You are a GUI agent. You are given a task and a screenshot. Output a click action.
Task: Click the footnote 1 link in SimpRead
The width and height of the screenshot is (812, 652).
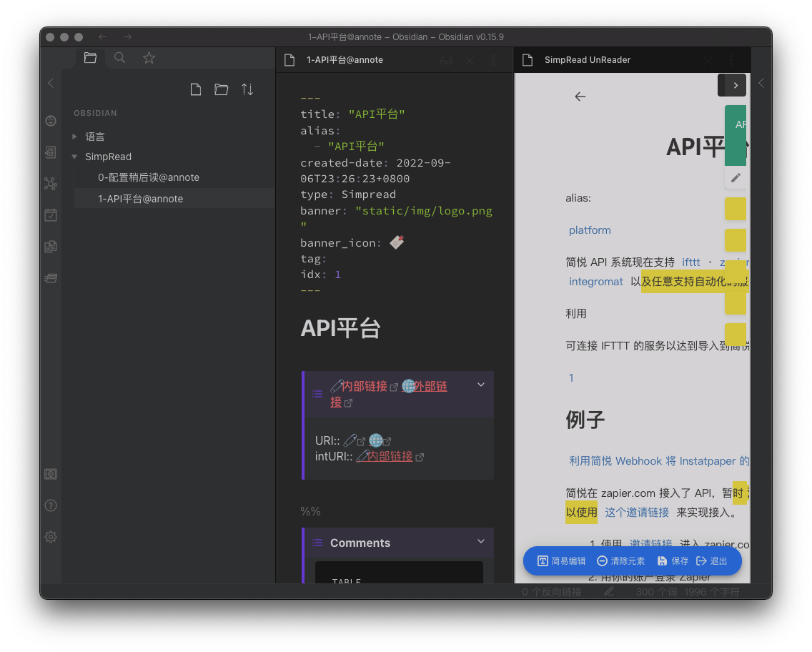click(571, 378)
